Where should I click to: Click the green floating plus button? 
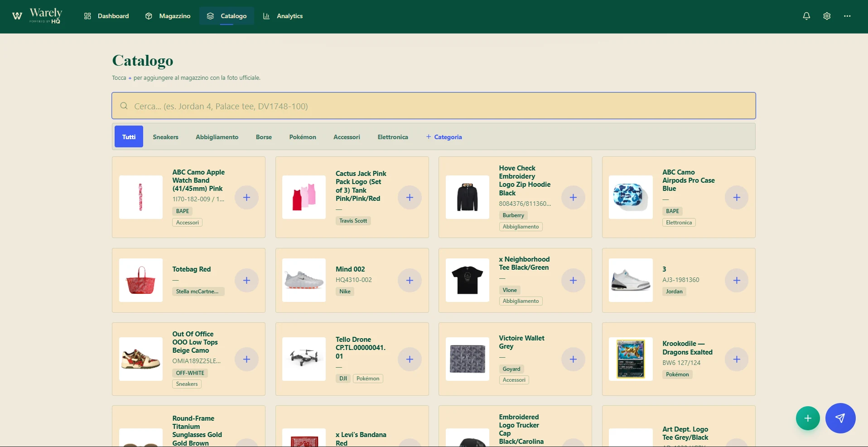808,418
